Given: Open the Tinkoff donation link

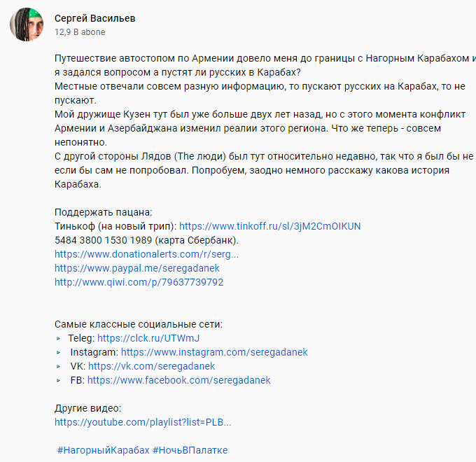Looking at the screenshot, I should 270,226.
